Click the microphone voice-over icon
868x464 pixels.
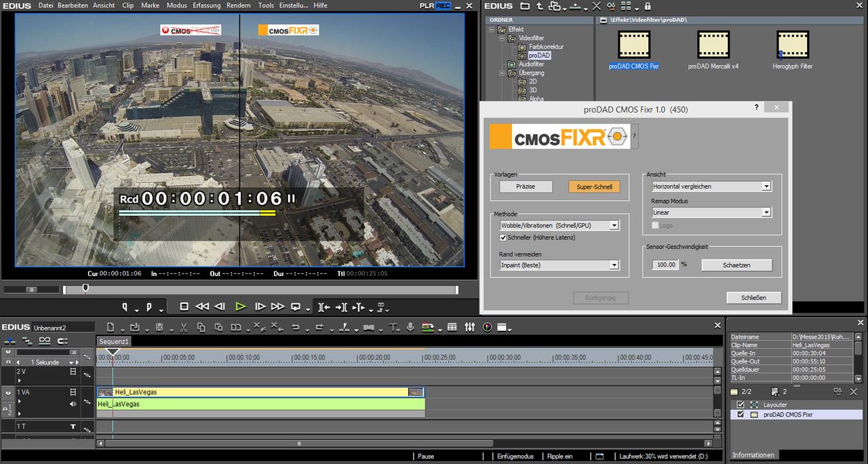pos(410,328)
